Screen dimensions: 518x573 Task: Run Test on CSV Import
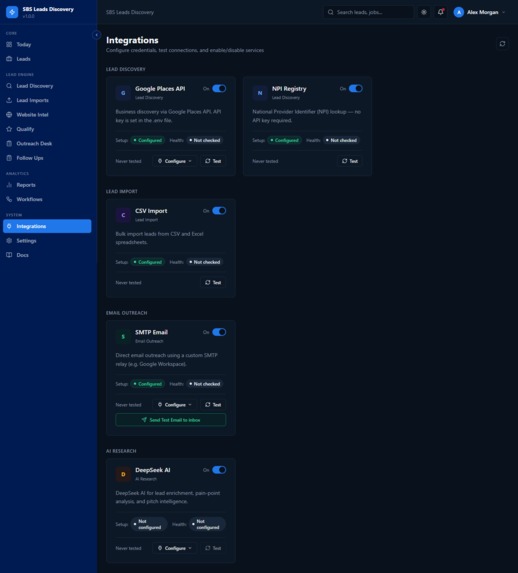tap(213, 282)
